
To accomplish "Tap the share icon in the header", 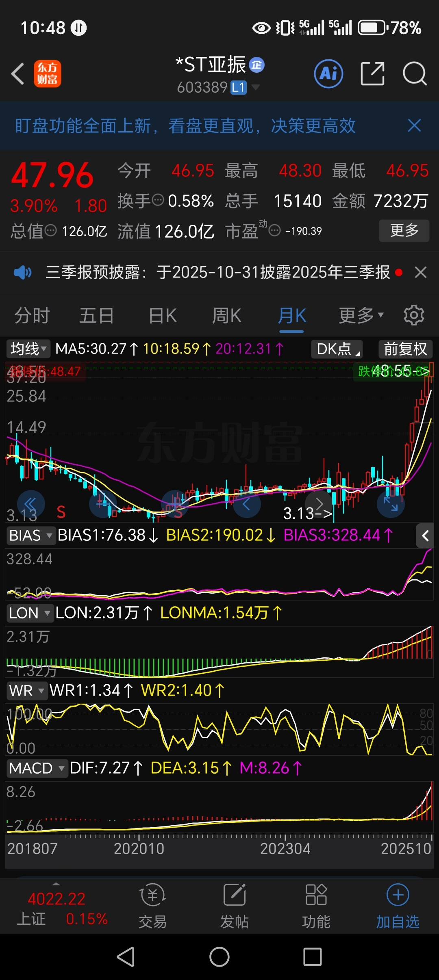I will click(372, 74).
